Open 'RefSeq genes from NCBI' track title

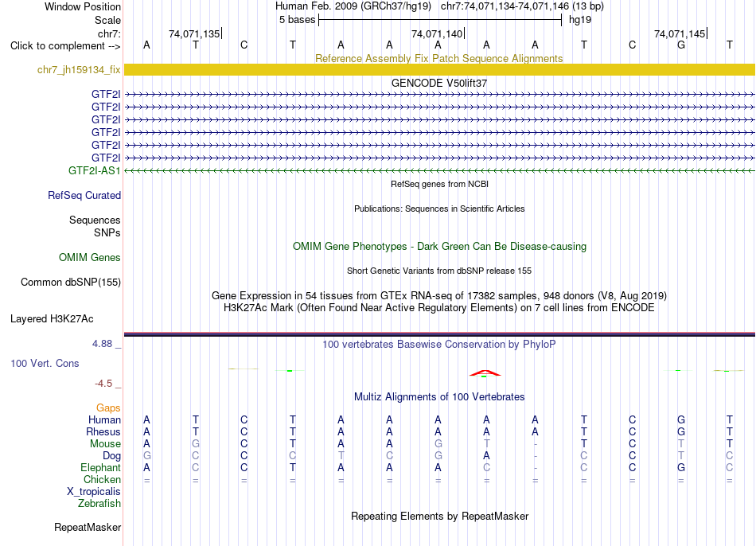(439, 184)
